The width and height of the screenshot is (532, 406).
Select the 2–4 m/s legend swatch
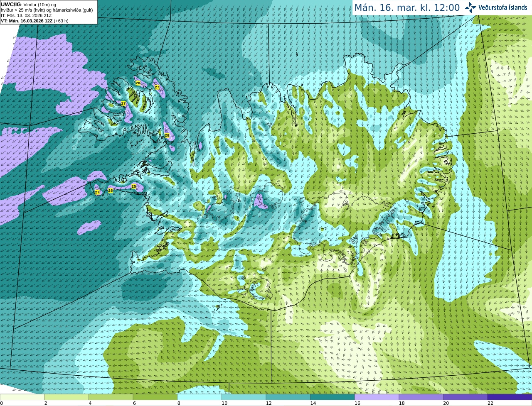66,397
